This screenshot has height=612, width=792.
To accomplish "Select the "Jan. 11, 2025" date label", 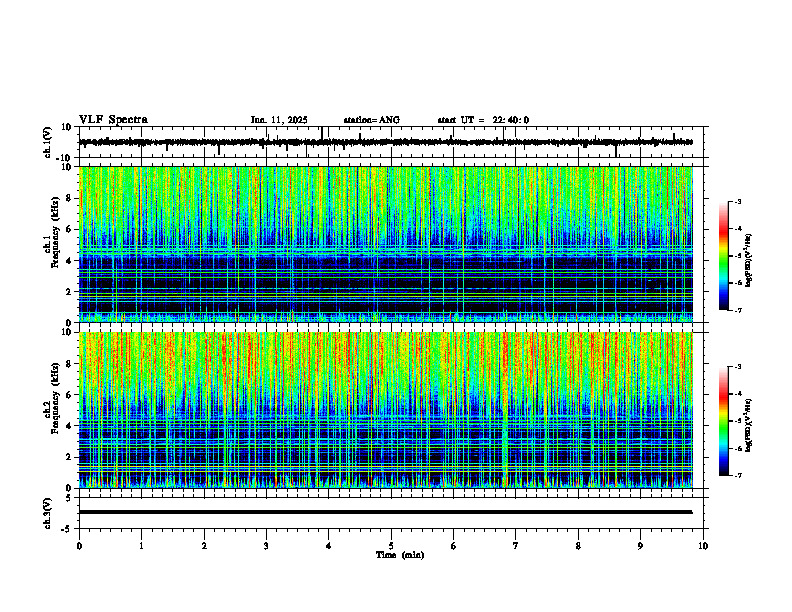I will (x=279, y=120).
